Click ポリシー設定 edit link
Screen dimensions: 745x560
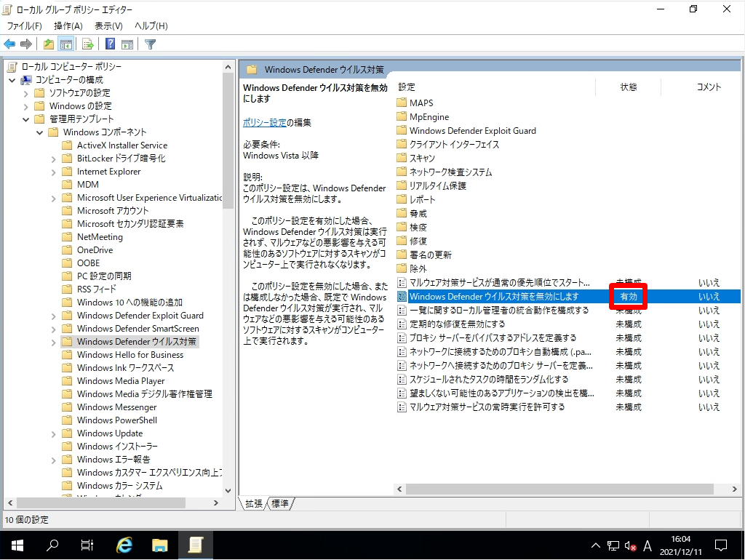point(265,122)
